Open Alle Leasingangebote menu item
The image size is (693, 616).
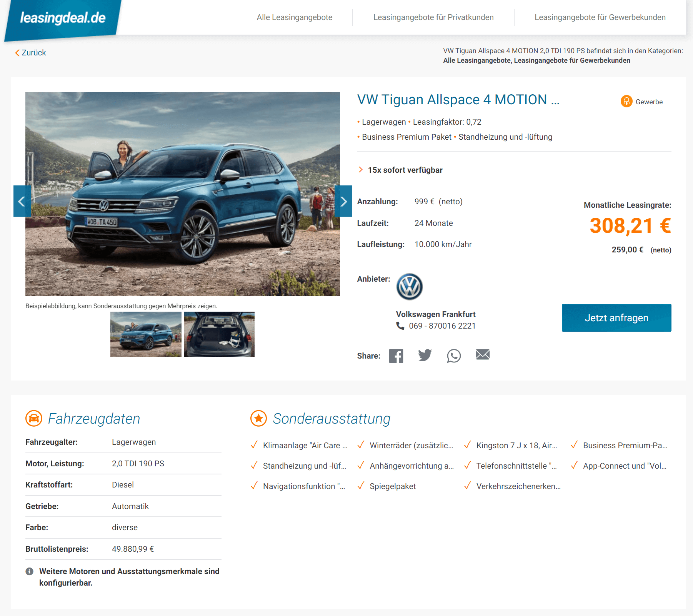(295, 17)
